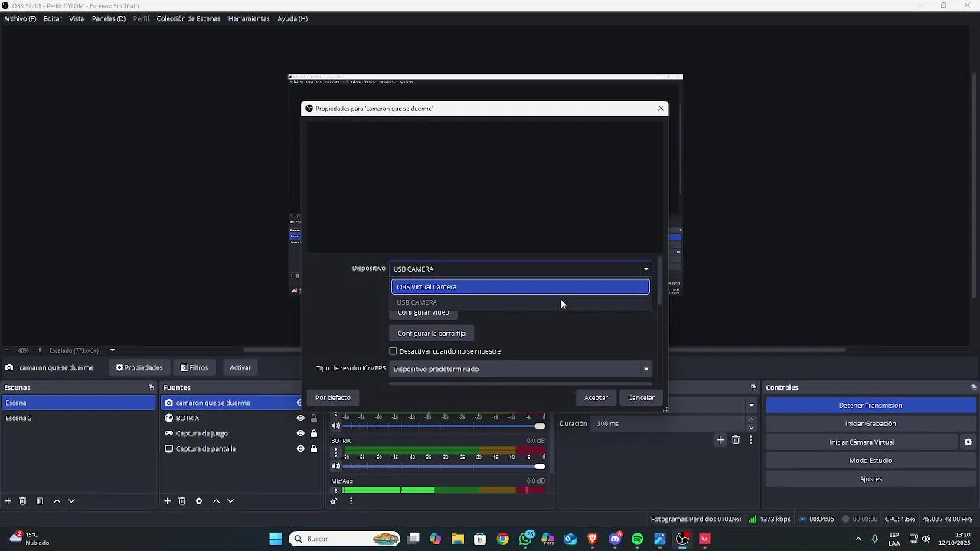Choose 'USB CAMERA' from the device list
Viewport: 980px width, 551px height.
pyautogui.click(x=521, y=302)
